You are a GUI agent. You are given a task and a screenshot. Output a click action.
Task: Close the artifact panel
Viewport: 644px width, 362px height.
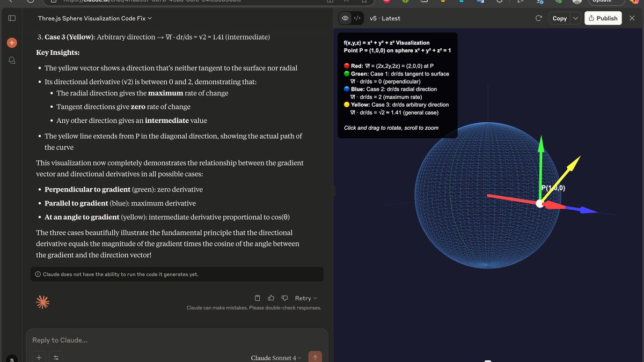point(632,18)
